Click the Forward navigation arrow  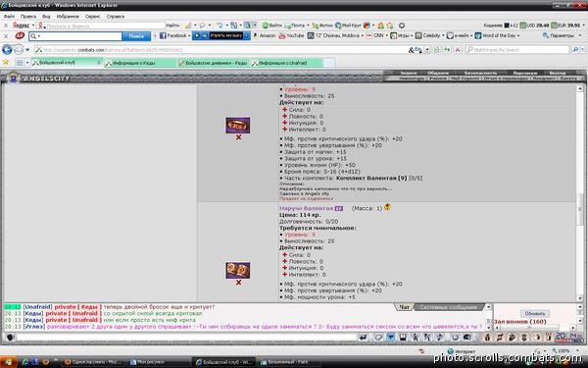coord(19,50)
